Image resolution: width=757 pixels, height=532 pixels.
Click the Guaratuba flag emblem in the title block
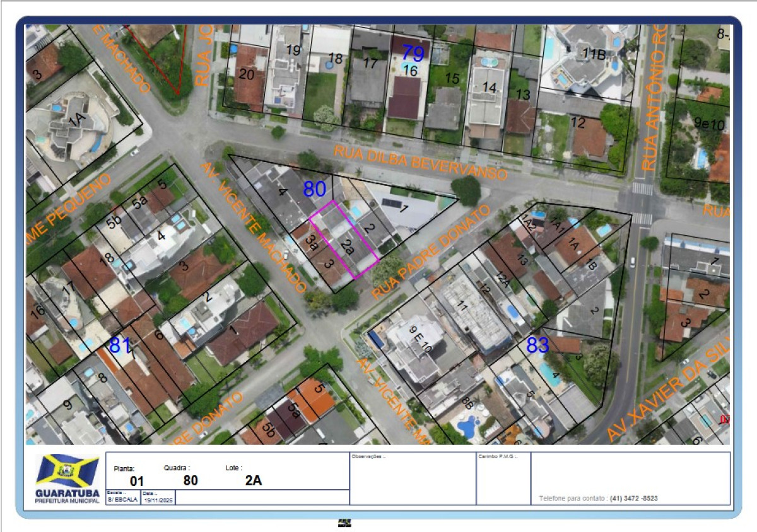67,470
